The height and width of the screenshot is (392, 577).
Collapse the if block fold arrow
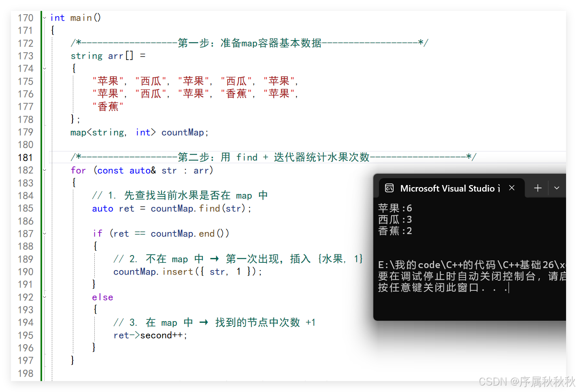pyautogui.click(x=45, y=234)
